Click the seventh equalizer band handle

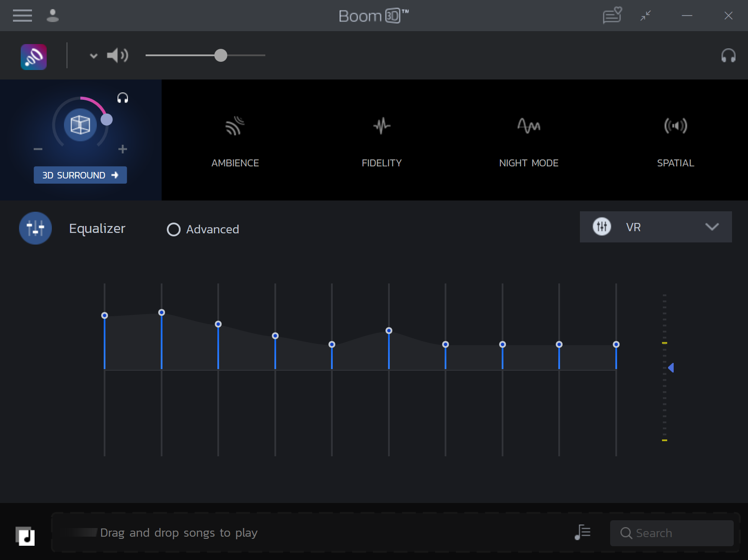tap(446, 344)
